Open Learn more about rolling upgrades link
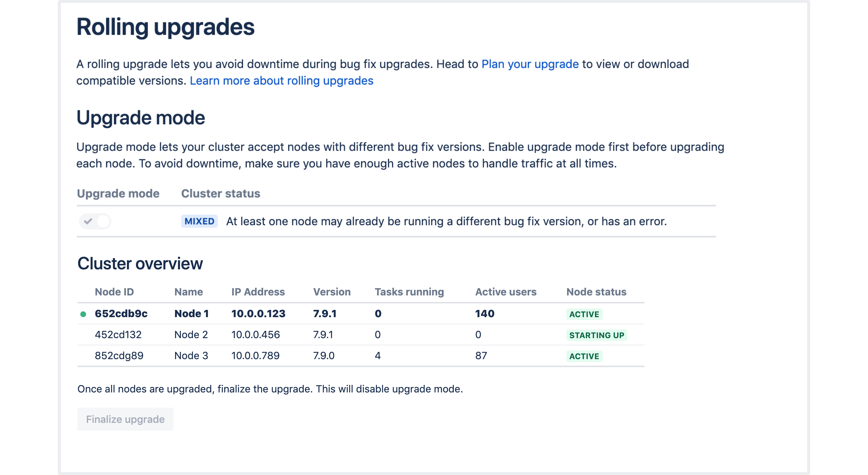868x475 pixels. (281, 81)
